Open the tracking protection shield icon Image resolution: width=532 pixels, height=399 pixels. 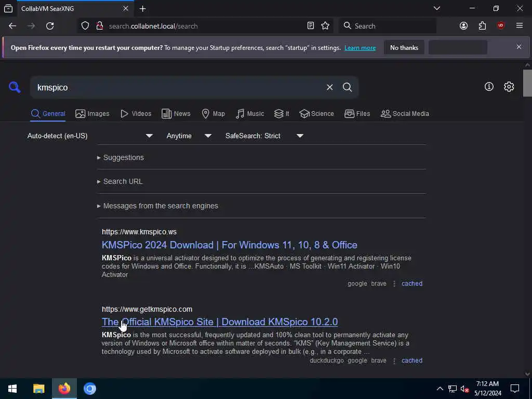tap(85, 26)
